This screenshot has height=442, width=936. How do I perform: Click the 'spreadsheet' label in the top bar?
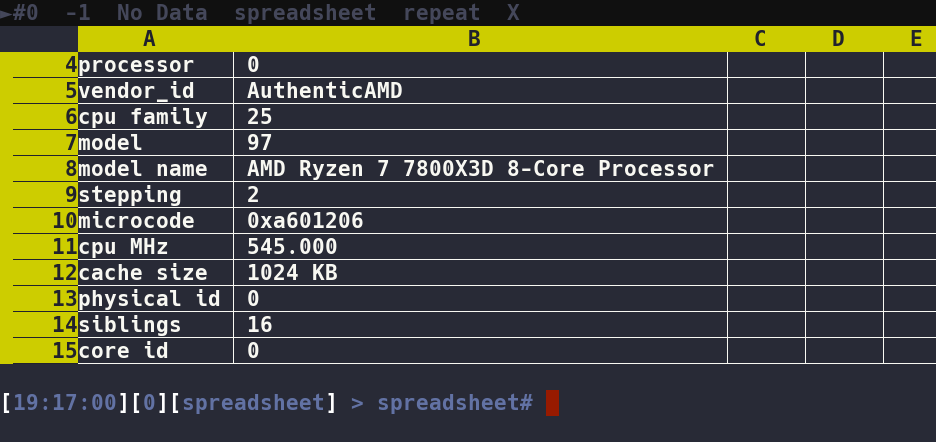click(305, 13)
